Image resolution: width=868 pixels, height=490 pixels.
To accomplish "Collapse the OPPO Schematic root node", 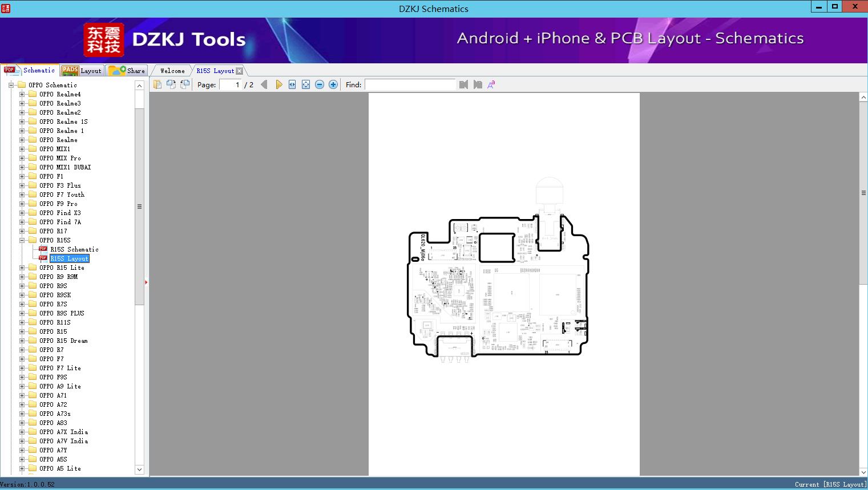I will (11, 85).
